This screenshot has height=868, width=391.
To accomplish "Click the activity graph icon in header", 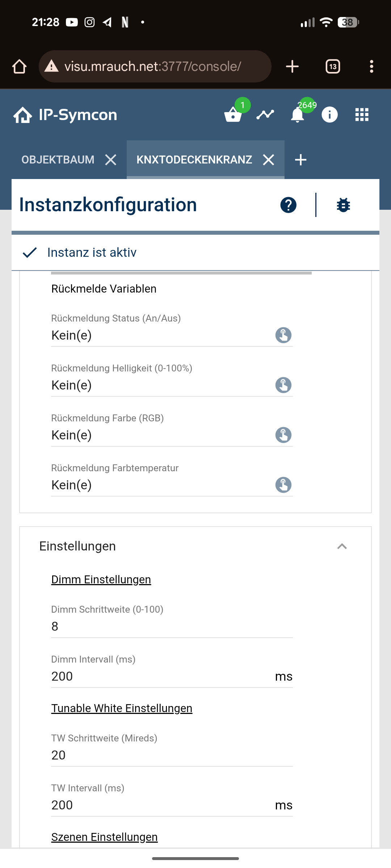I will (265, 115).
